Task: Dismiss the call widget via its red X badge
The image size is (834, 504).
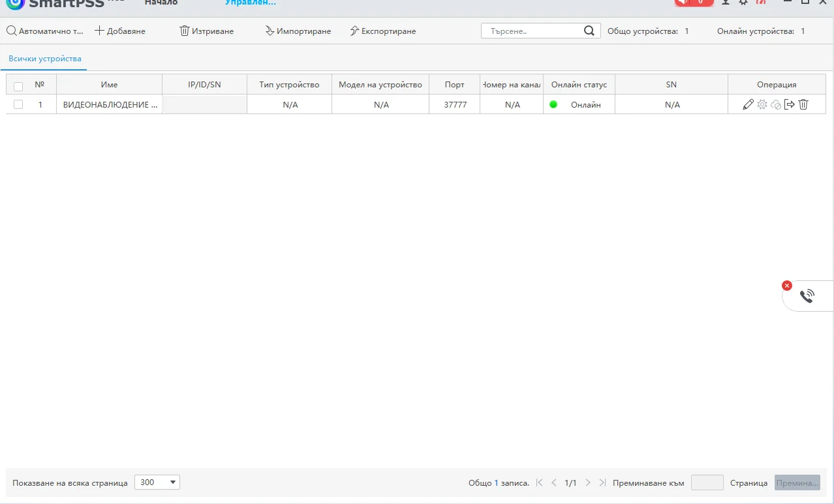Action: coord(787,286)
